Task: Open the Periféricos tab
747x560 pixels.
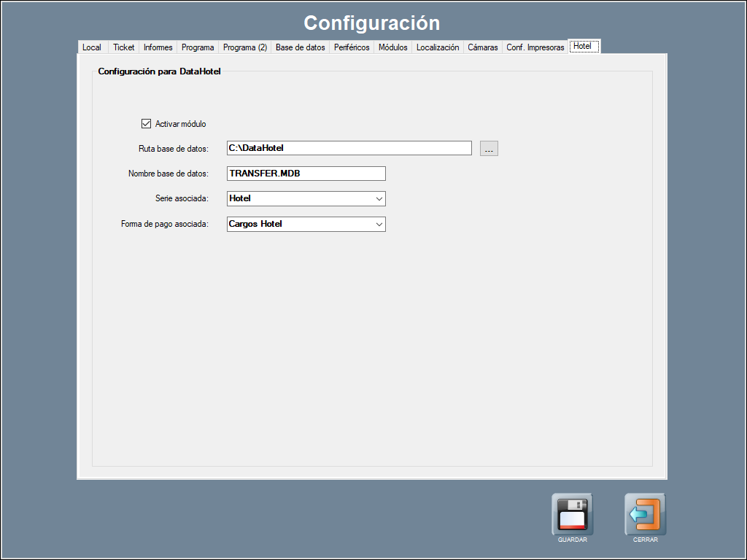Action: (352, 47)
